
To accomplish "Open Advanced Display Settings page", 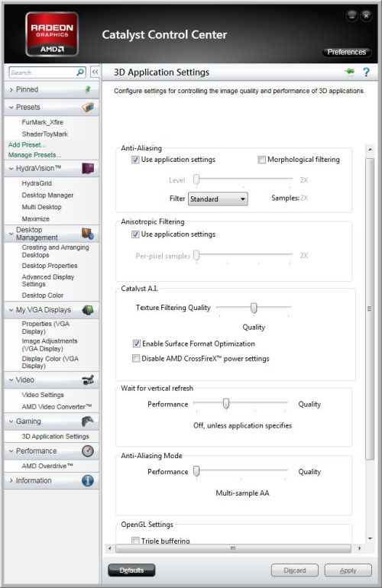I will click(x=48, y=280).
